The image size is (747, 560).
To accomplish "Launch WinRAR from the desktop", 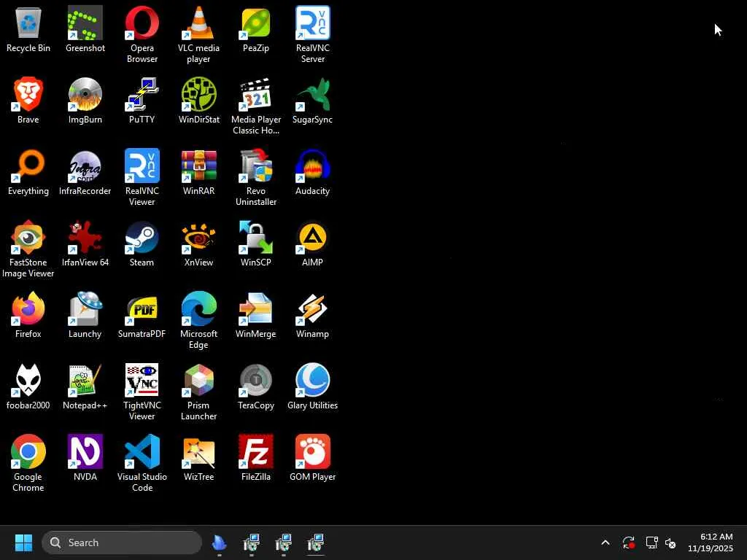I will click(198, 172).
